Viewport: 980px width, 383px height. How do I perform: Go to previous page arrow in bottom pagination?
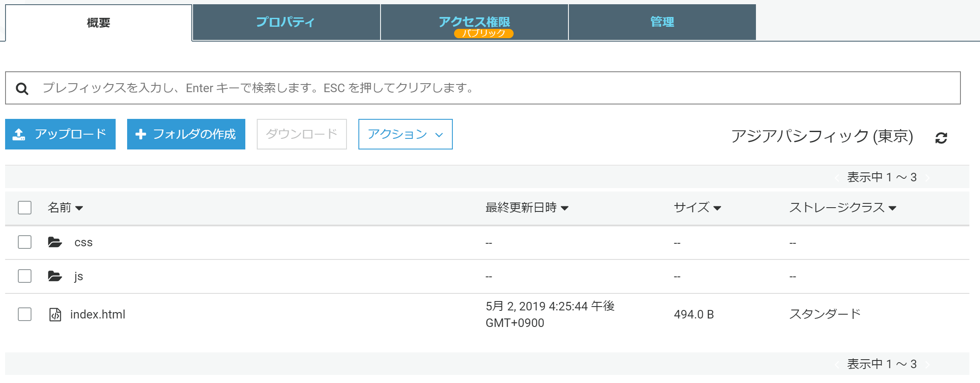coord(837,364)
